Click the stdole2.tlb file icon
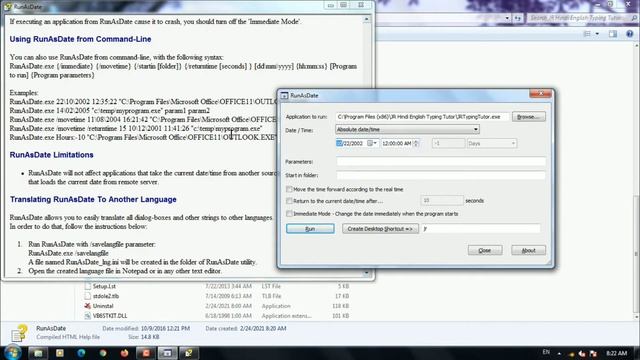Screen dimensions: 640x360 [x=87, y=296]
